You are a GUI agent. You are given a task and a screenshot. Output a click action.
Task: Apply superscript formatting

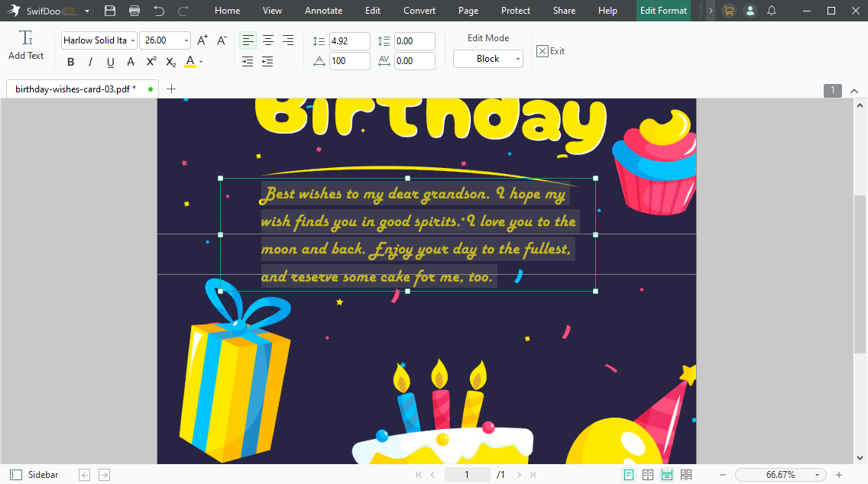151,62
